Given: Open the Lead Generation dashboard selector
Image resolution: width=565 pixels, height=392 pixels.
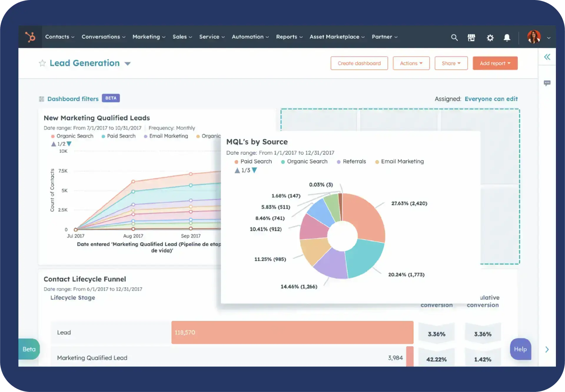Looking at the screenshot, I should coord(128,63).
